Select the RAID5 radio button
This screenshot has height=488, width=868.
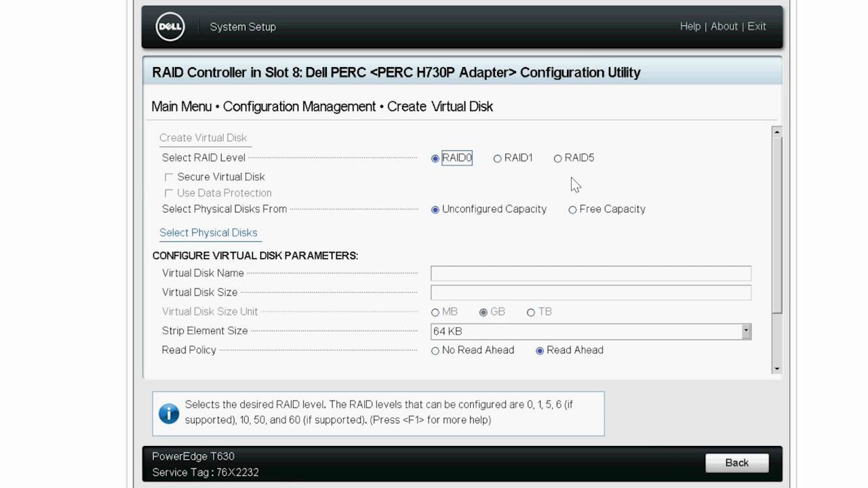557,159
